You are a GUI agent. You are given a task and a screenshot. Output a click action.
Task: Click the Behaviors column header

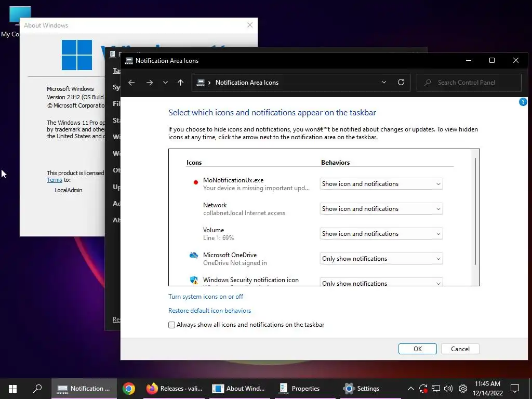click(x=335, y=163)
